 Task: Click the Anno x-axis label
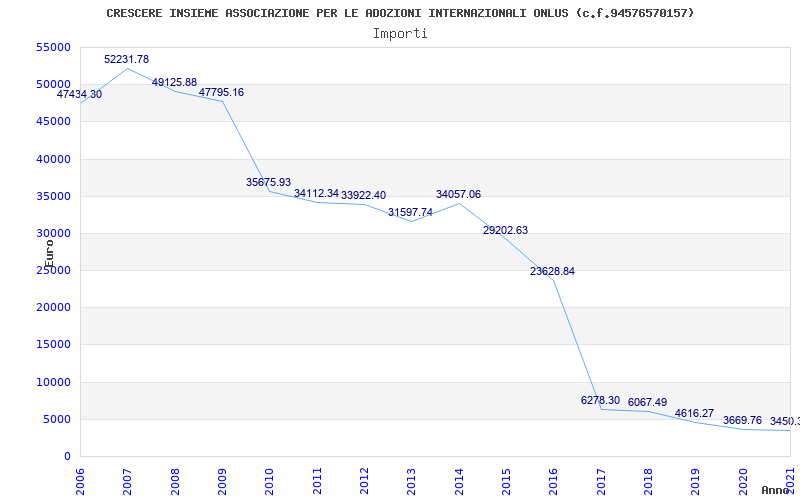(x=776, y=490)
